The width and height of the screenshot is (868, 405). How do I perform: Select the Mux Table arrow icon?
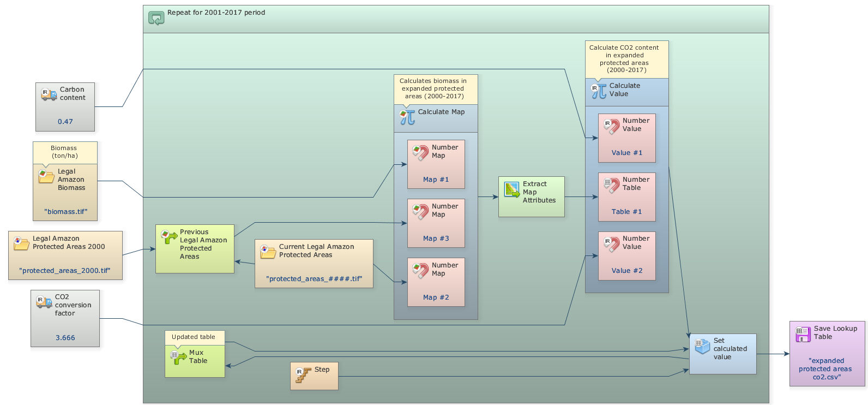179,358
